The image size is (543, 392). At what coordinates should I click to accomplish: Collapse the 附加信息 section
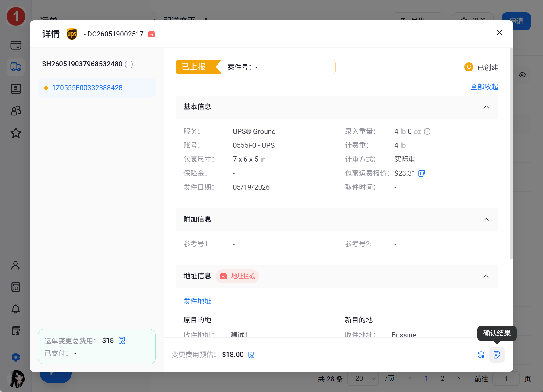pyautogui.click(x=486, y=220)
